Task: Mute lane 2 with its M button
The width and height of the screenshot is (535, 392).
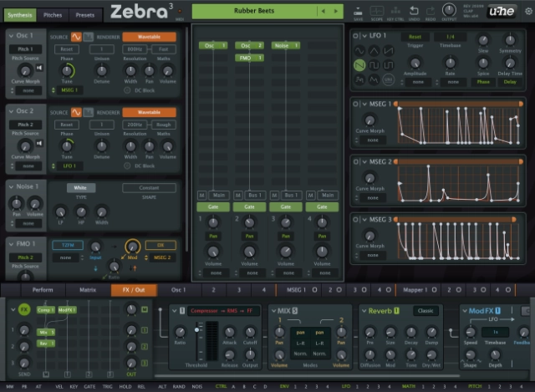Action: (x=238, y=195)
